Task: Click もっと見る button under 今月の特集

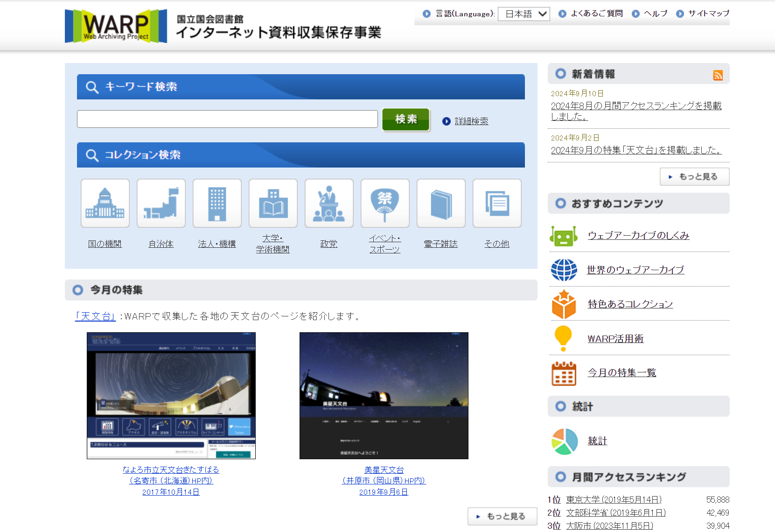Action: coord(503,516)
